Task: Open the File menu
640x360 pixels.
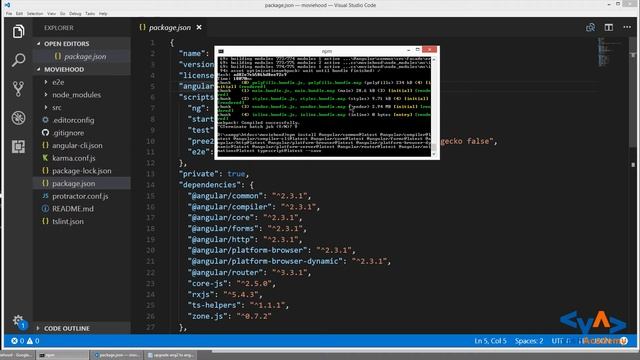Action: [x=9, y=13]
